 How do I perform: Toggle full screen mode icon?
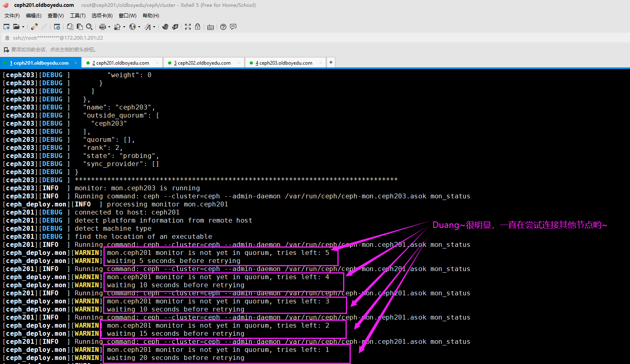pos(188,27)
